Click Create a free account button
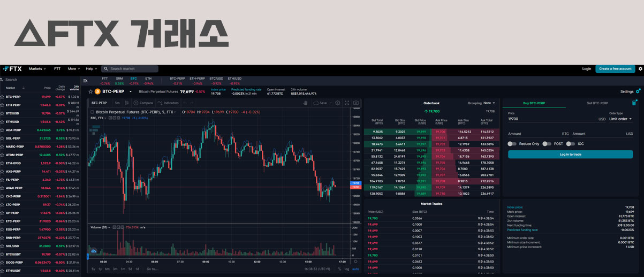Screen dimensions: 644x277 coord(615,68)
